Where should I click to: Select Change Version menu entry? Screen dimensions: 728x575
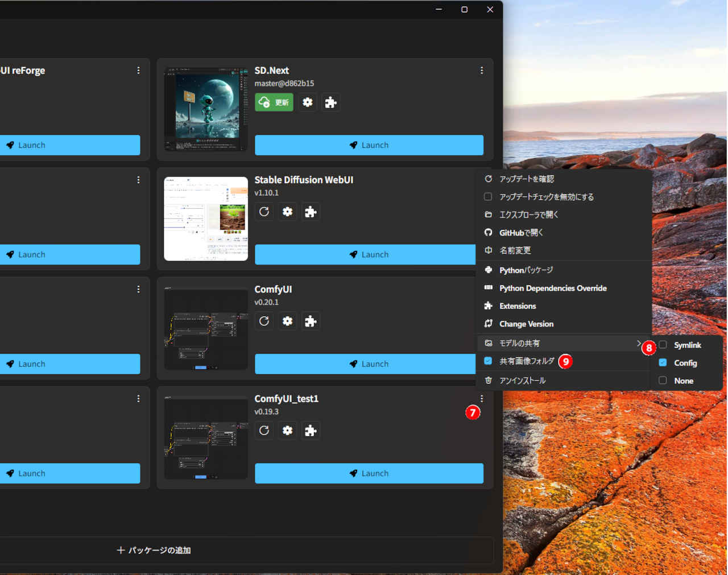[x=564, y=324]
